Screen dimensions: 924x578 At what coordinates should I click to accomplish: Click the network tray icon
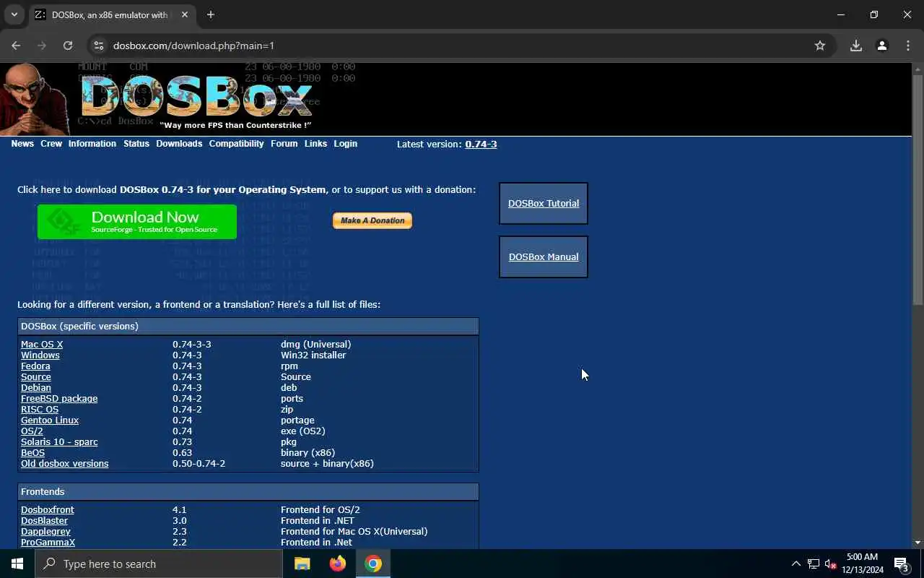point(814,564)
